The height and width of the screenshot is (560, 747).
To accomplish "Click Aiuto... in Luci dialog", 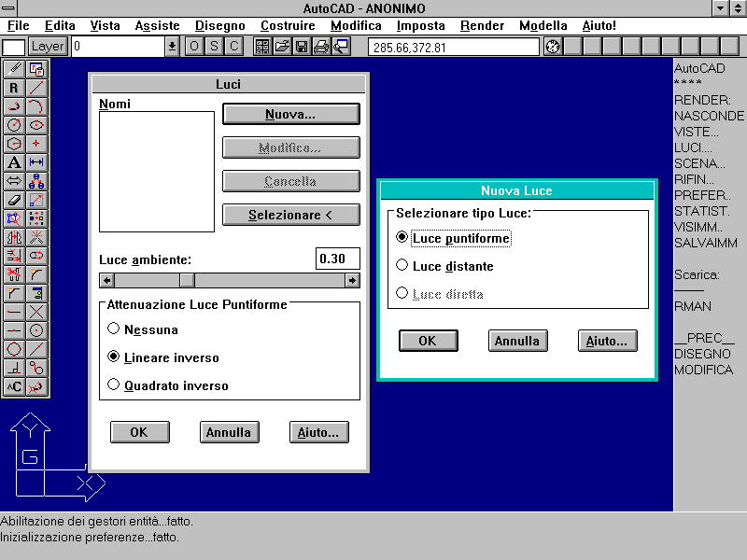I will (319, 432).
